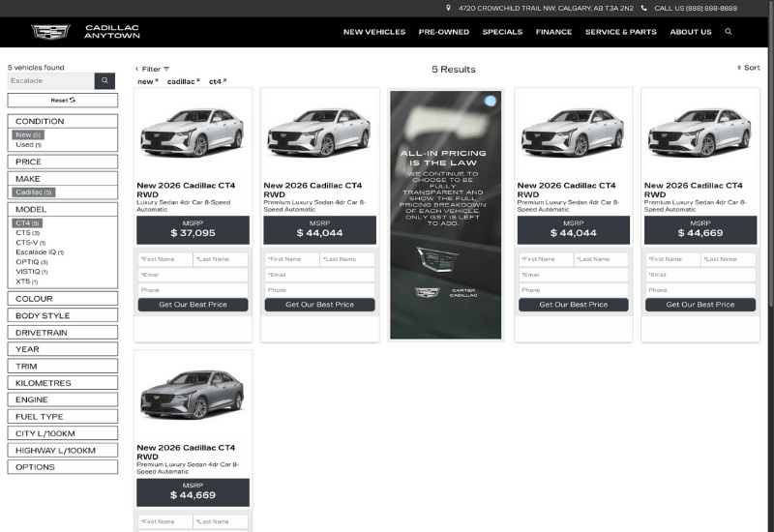Toggle the Used condition filter
Screen dimensions: 774x532
[26, 145]
